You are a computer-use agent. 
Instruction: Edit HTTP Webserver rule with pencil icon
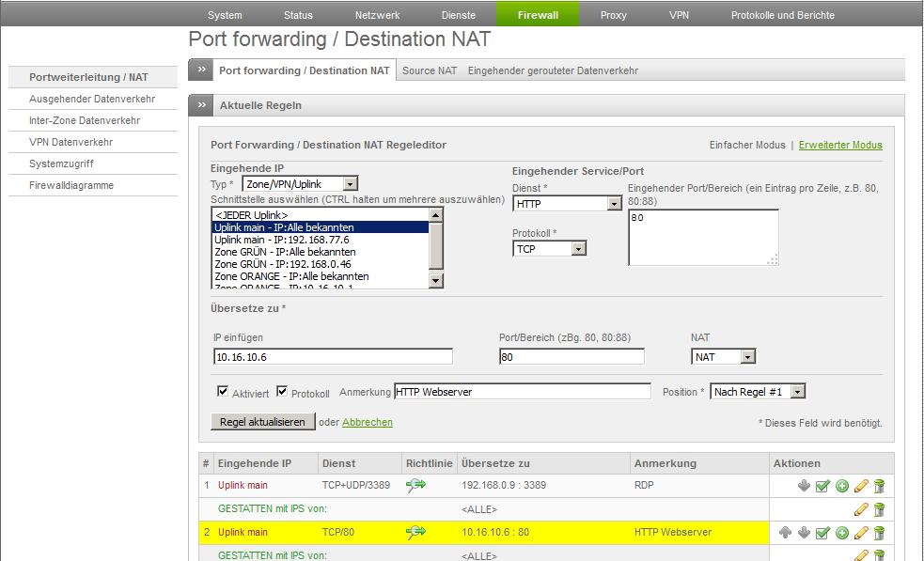click(861, 532)
